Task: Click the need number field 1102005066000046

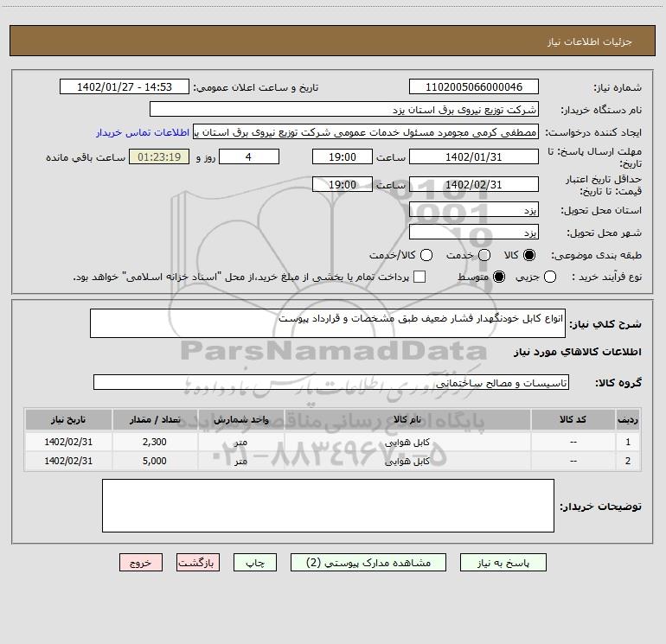Action: [474, 87]
